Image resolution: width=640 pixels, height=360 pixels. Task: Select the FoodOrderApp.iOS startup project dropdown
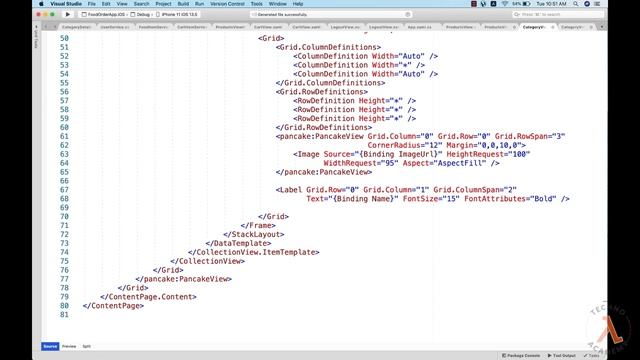point(104,14)
